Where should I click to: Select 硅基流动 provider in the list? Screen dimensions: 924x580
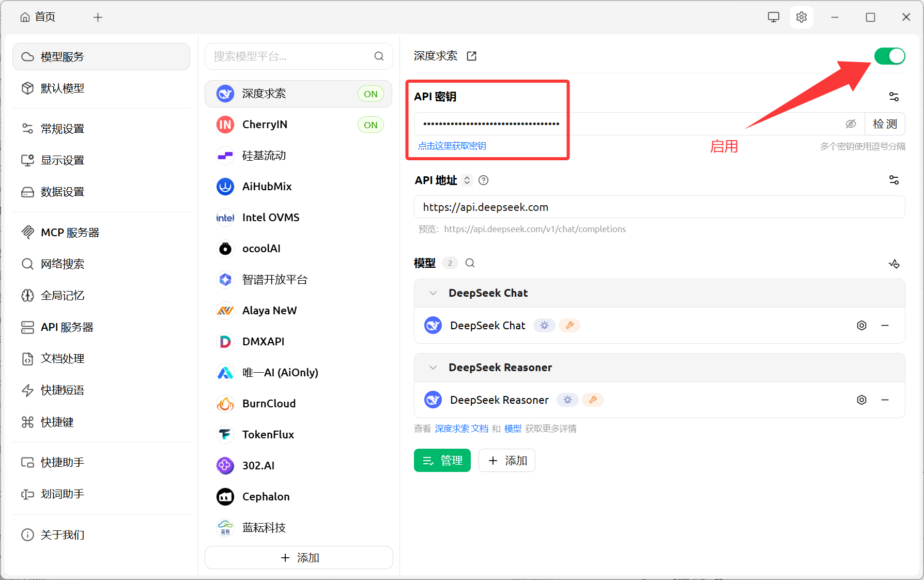click(x=264, y=156)
